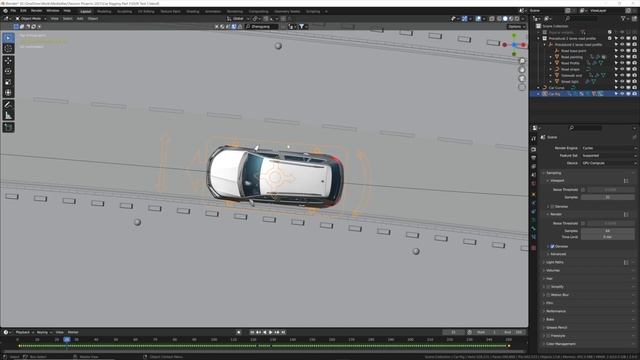Enable Viewport Denoise checkbox
Viewport: 640px width, 360px height.
pos(552,207)
